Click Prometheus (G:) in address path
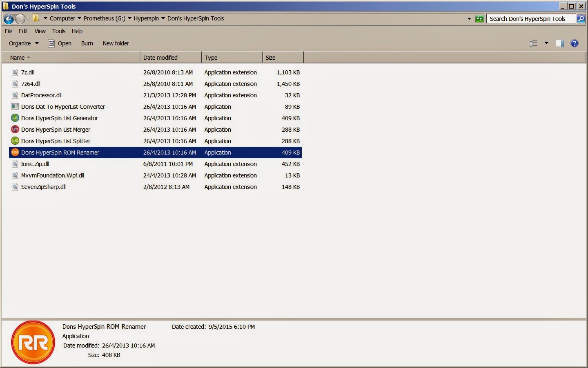This screenshot has width=588, height=368. [105, 18]
